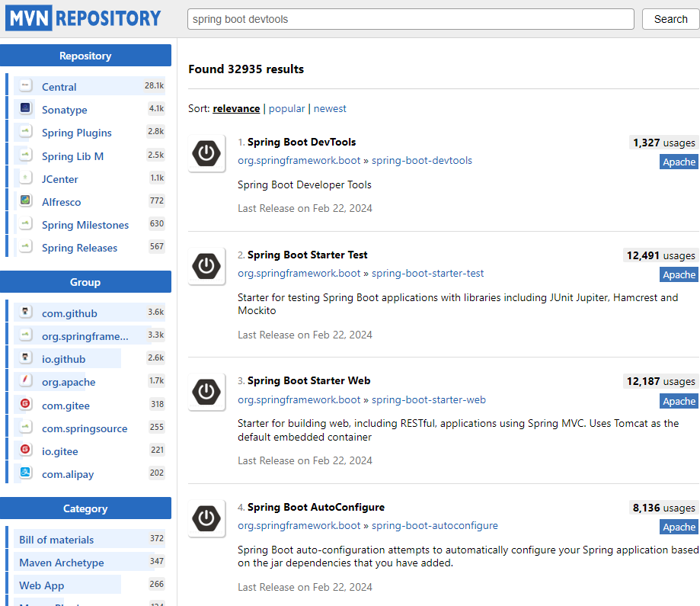Filter by io.github group
Image resolution: width=700 pixels, height=606 pixels.
click(63, 359)
